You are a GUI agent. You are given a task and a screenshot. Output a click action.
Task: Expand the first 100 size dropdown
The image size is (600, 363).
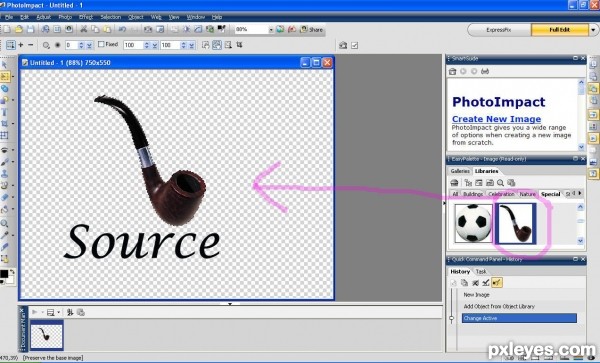click(155, 45)
